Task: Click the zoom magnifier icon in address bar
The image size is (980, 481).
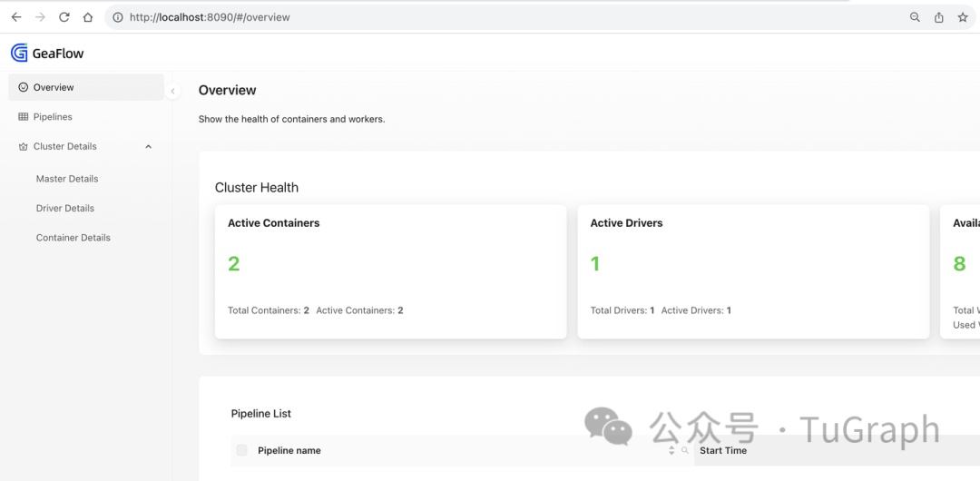Action: [x=915, y=17]
